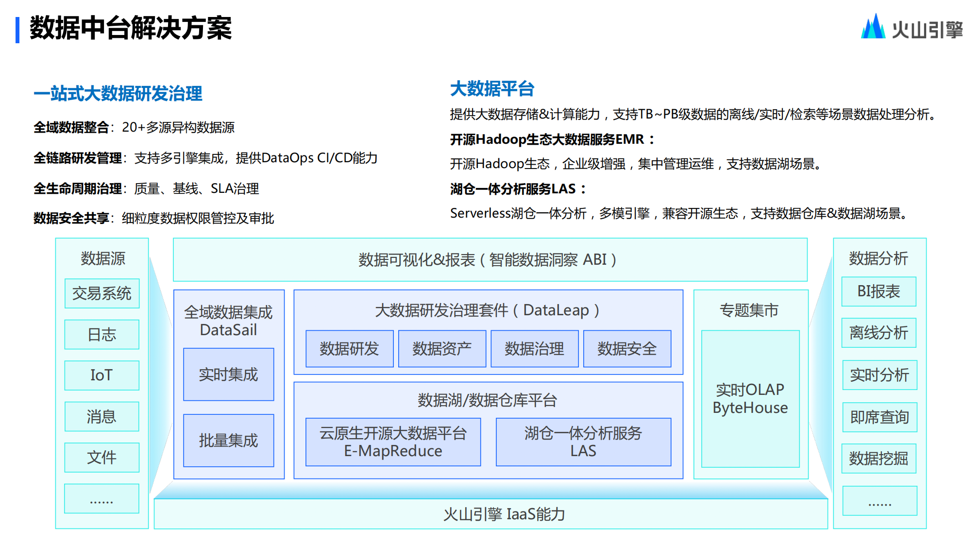The image size is (980, 545).
Task: Select the 数据安全 module icon
Action: coord(626,348)
